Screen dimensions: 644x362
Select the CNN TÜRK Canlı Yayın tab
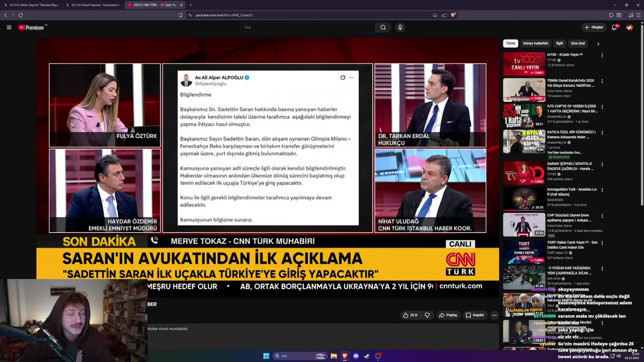coord(155,5)
